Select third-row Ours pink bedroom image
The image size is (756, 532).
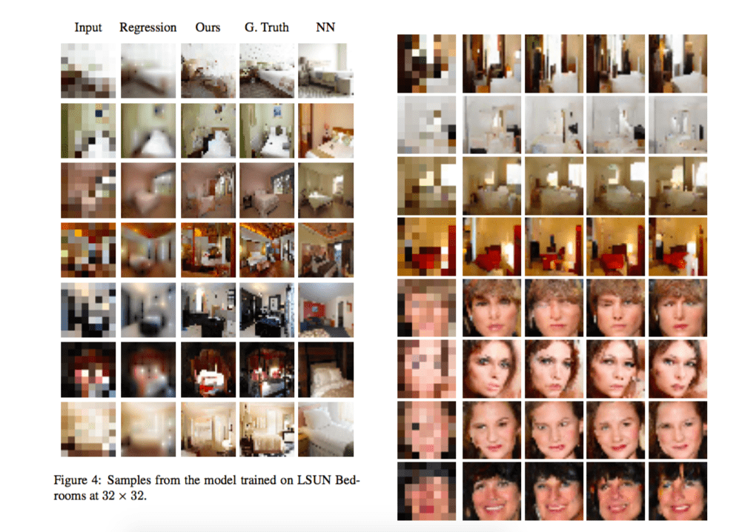tap(207, 190)
